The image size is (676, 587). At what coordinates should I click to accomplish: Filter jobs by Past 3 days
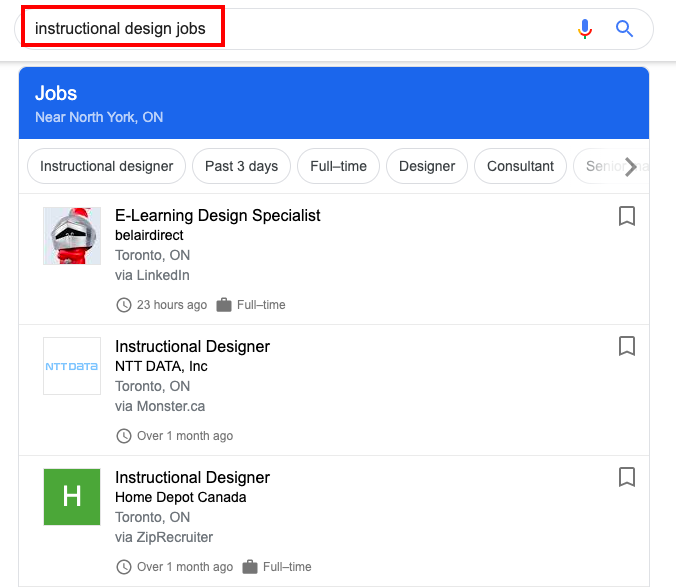[x=241, y=166]
